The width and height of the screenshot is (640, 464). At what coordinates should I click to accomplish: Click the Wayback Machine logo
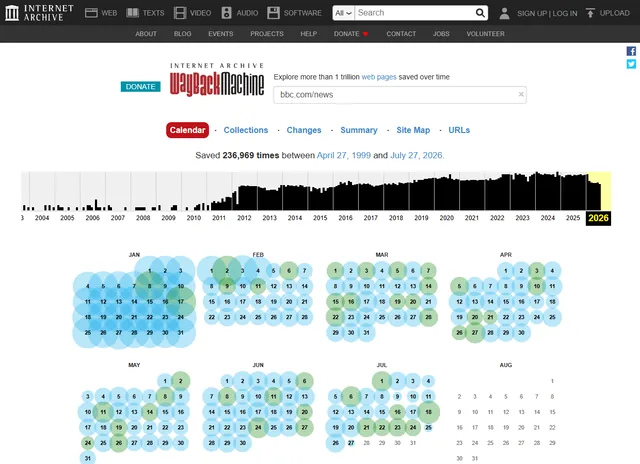[x=217, y=80]
